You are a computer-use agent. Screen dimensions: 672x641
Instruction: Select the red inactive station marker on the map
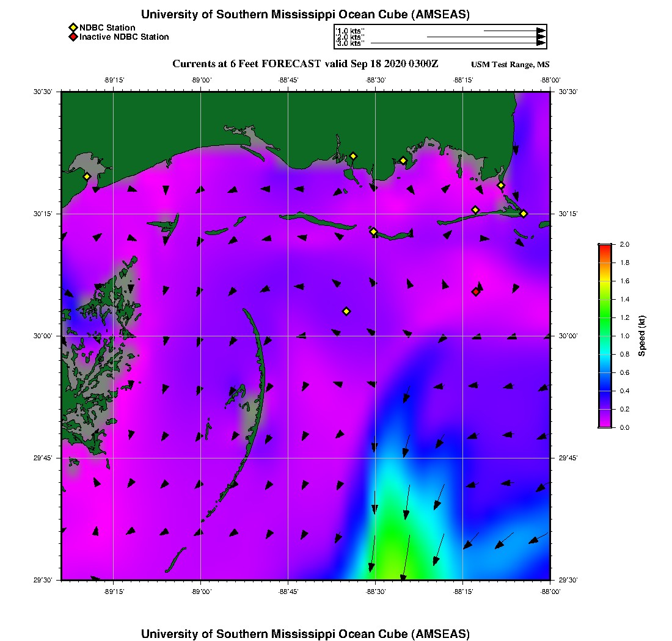[x=475, y=292]
